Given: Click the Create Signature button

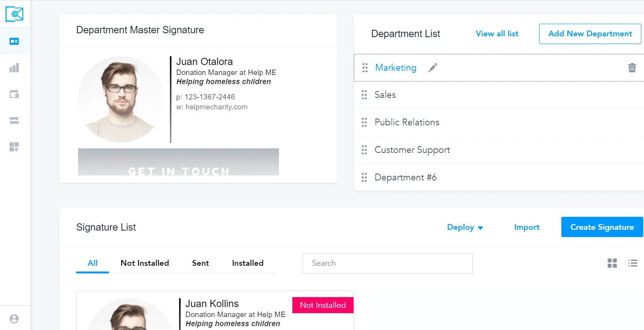Looking at the screenshot, I should point(602,227).
